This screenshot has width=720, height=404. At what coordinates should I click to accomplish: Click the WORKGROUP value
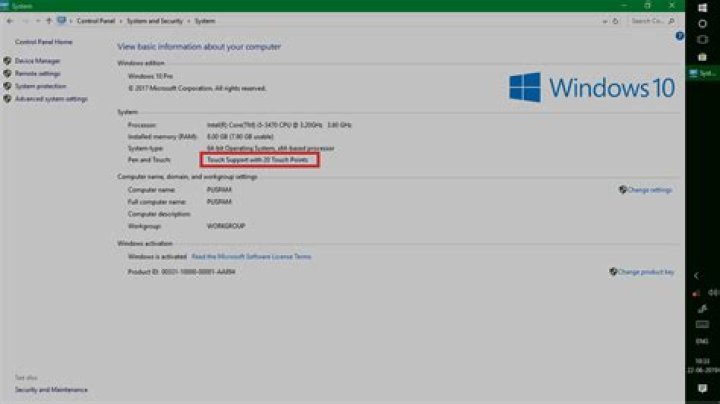coord(225,226)
